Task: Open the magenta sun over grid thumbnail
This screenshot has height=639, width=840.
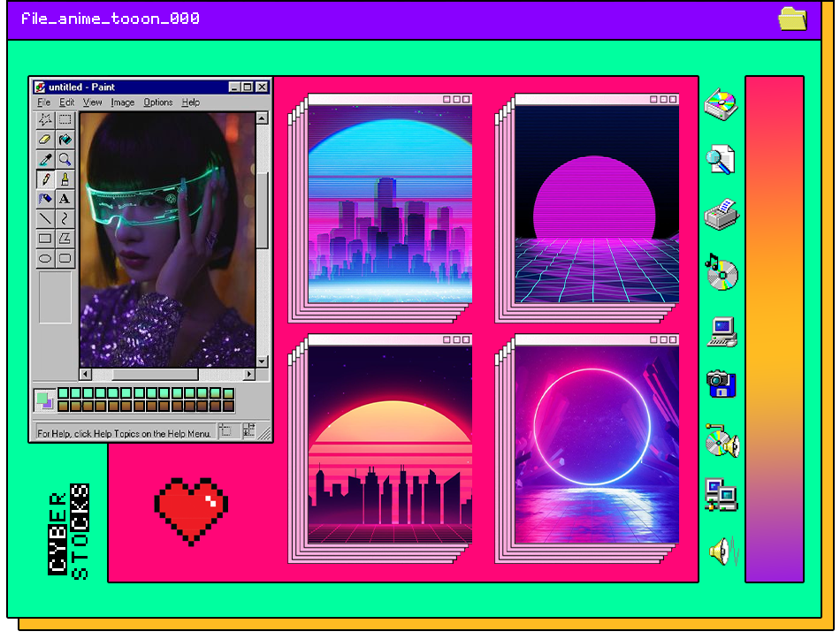Action: (597, 204)
